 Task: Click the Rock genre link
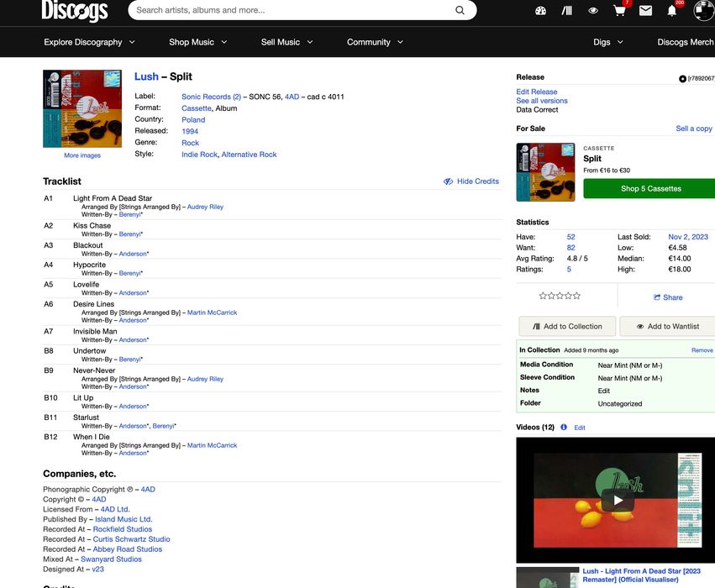tap(190, 143)
